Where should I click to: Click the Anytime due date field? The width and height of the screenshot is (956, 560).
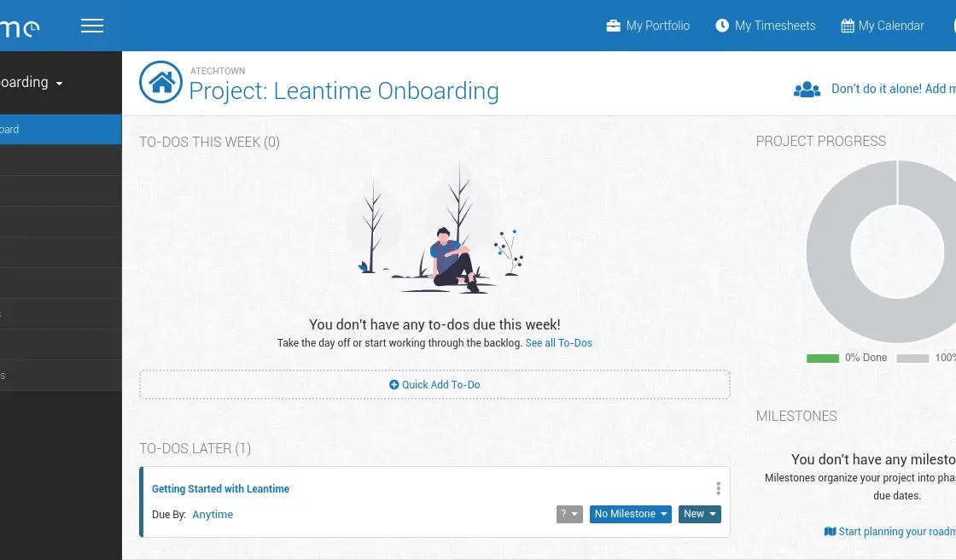(213, 515)
